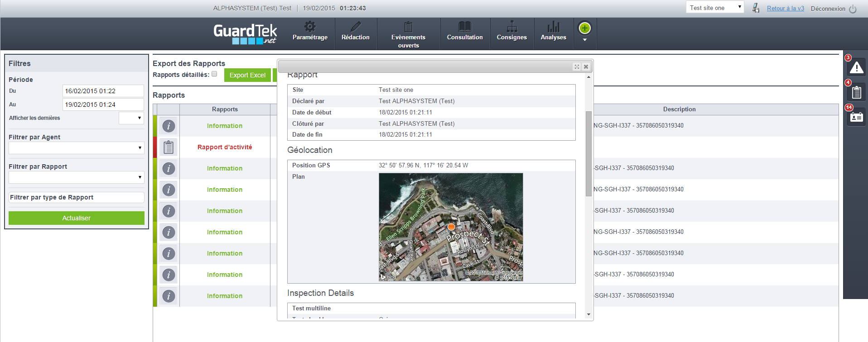The width and height of the screenshot is (868, 342).
Task: Open the Afficher les dernières dropdown
Action: (131, 118)
